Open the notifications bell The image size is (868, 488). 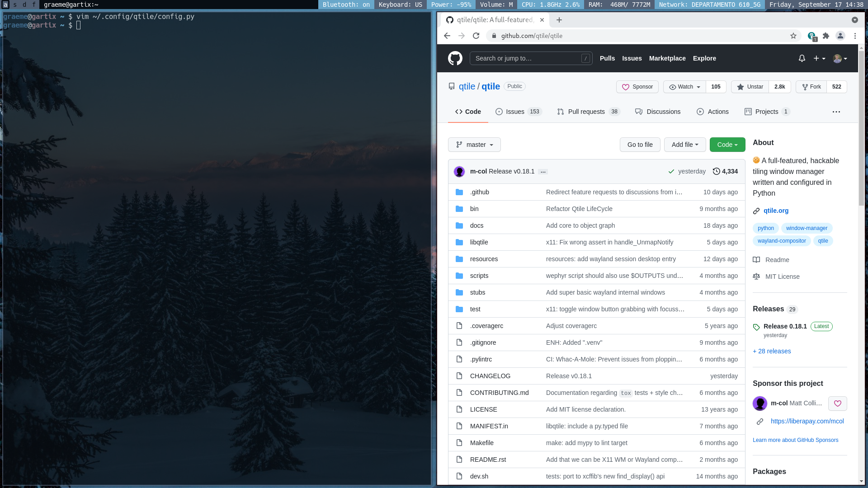802,58
